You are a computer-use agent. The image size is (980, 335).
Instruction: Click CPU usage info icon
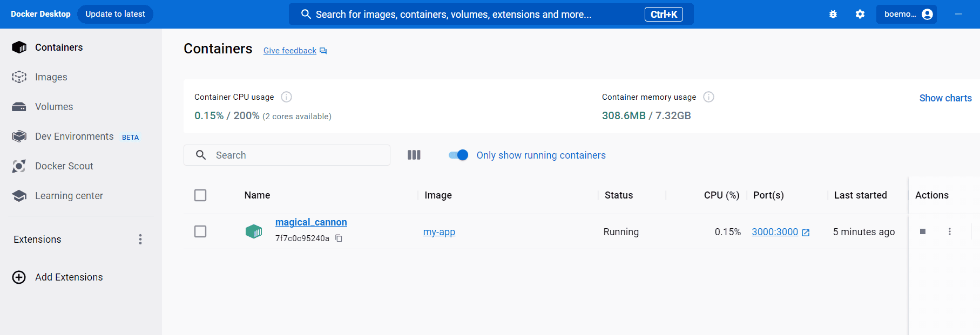287,97
